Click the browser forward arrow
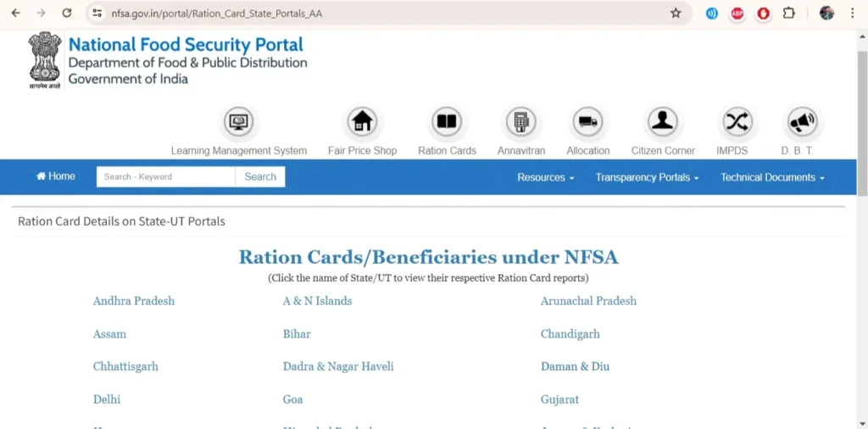 pyautogui.click(x=41, y=14)
